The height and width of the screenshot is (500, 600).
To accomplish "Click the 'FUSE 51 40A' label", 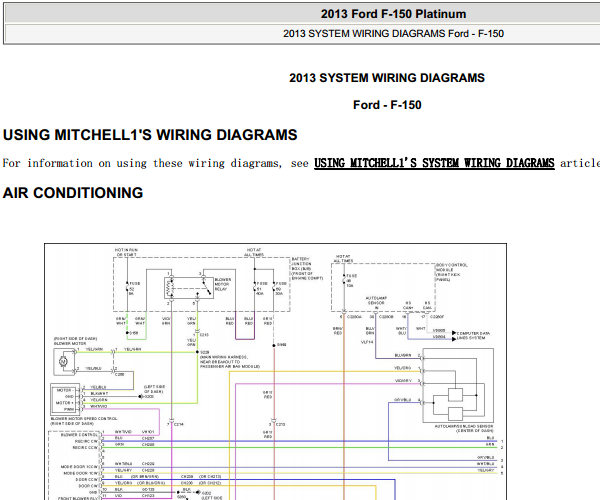I will 261,288.
